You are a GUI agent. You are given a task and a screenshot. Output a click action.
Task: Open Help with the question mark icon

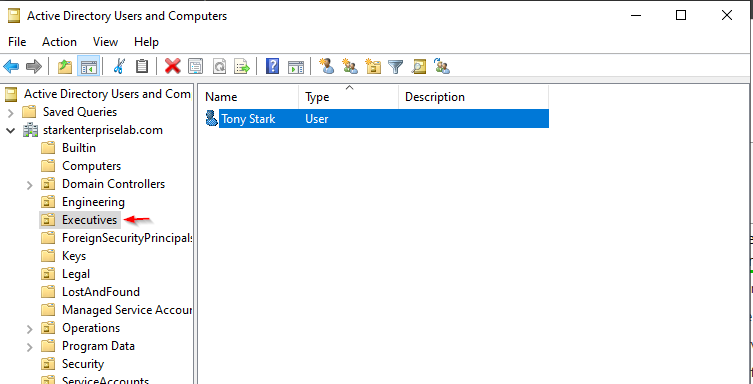(x=272, y=66)
